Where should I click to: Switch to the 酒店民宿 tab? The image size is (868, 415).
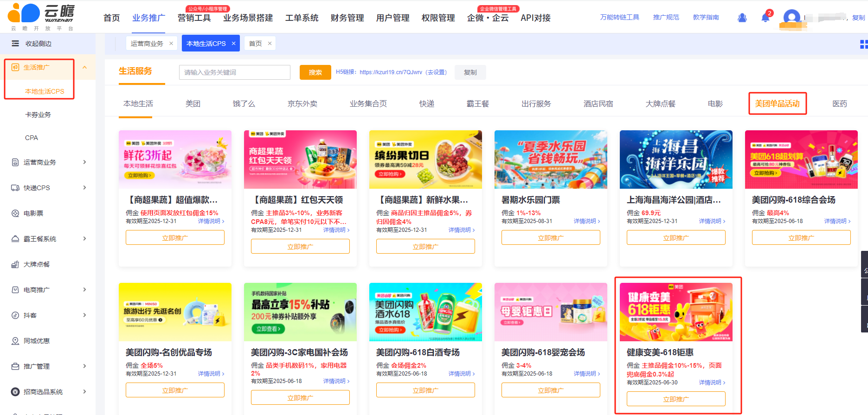[x=598, y=103]
